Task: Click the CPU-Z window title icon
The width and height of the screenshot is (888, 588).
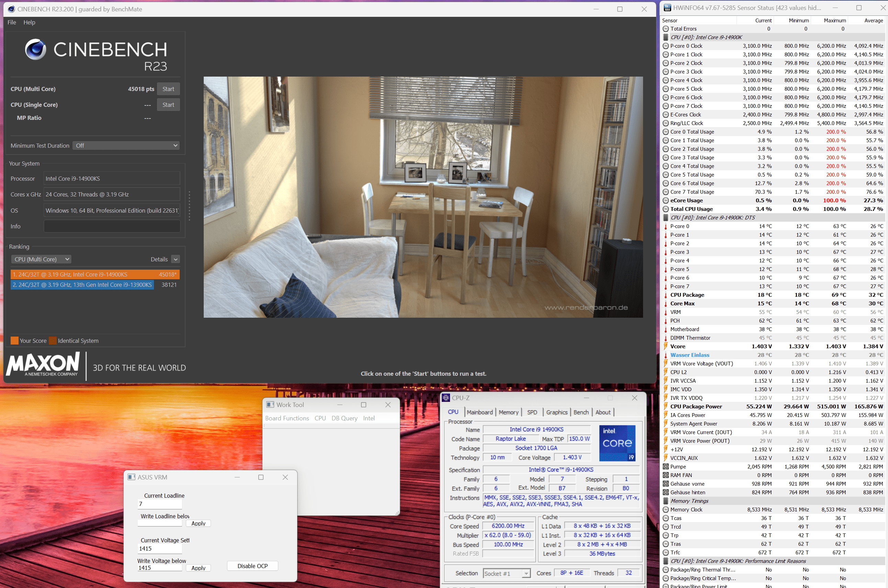Action: tap(446, 398)
